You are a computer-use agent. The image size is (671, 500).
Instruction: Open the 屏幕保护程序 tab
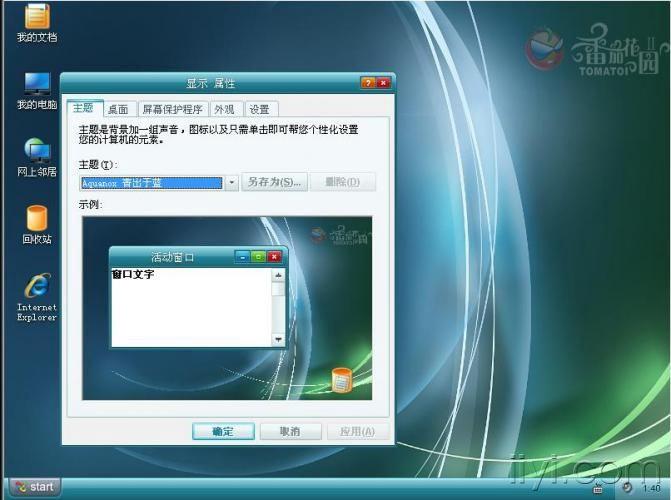pyautogui.click(x=171, y=109)
